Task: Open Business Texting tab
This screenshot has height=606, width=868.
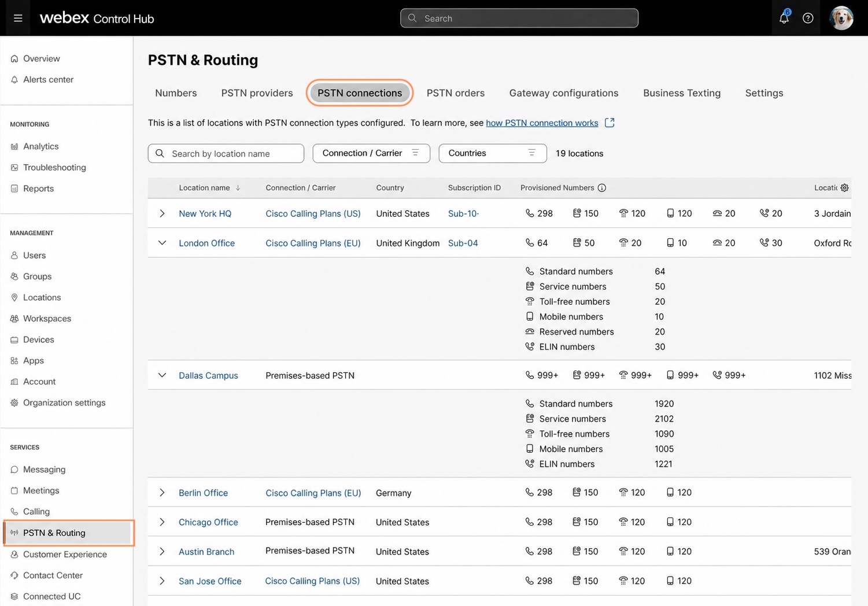Action: click(x=682, y=93)
